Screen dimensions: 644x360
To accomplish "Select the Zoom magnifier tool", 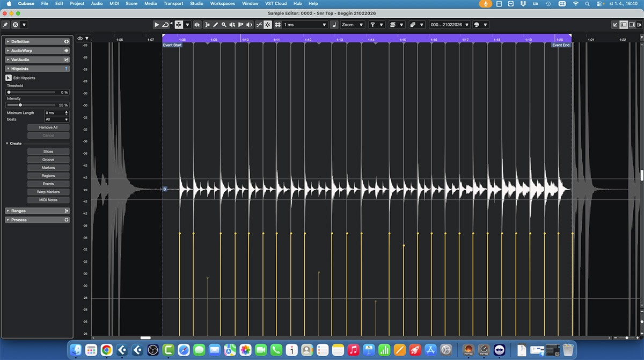I will (x=224, y=25).
